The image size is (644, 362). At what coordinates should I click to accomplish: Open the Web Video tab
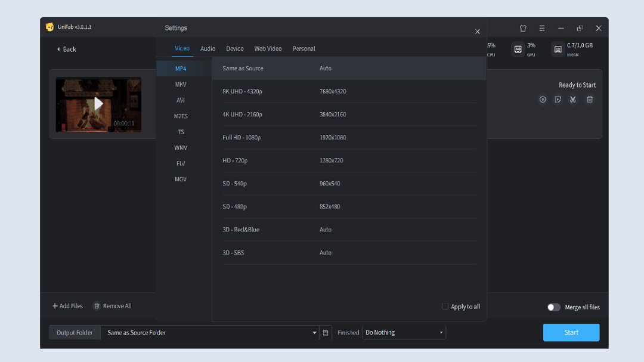(268, 49)
